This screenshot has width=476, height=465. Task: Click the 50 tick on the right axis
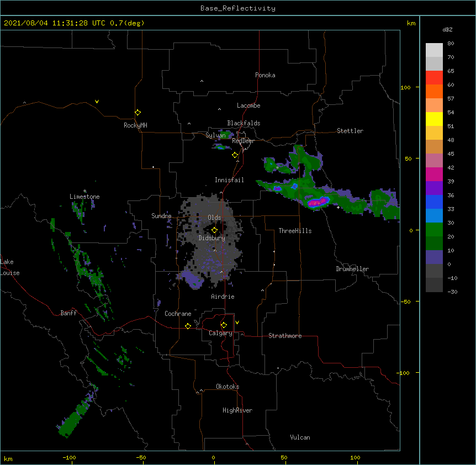click(408, 158)
